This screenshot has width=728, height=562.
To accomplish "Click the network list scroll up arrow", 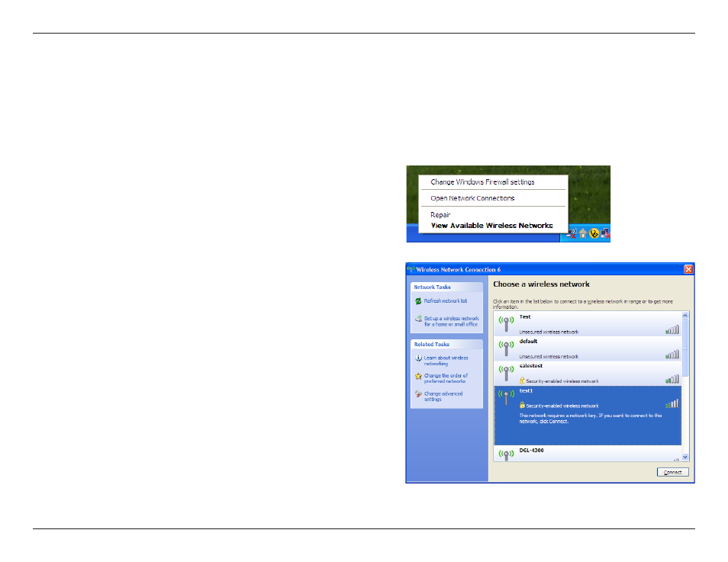I will 685,316.
